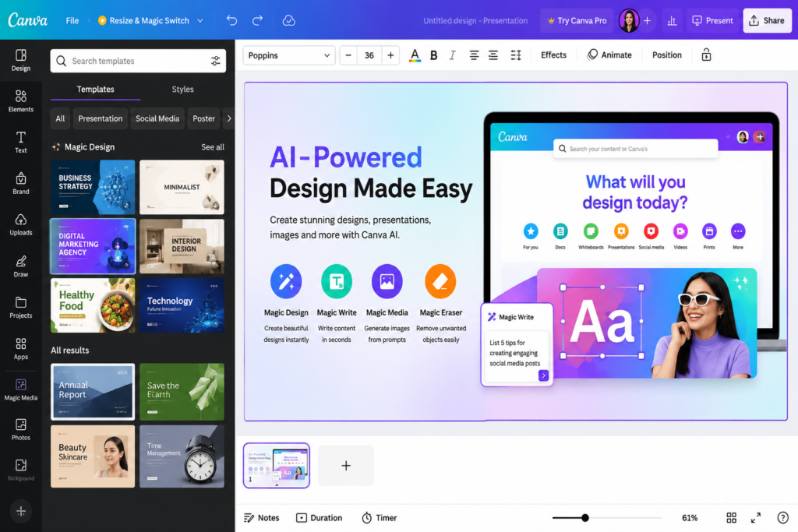The width and height of the screenshot is (798, 532).
Task: Select the Text tool in sidebar
Action: coord(21,143)
